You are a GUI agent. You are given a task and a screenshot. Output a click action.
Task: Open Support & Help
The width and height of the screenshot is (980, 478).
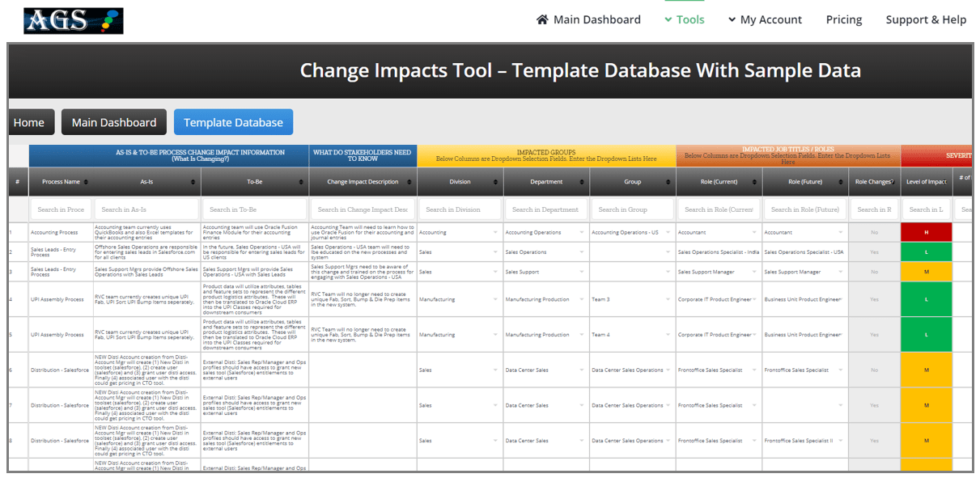pos(926,19)
